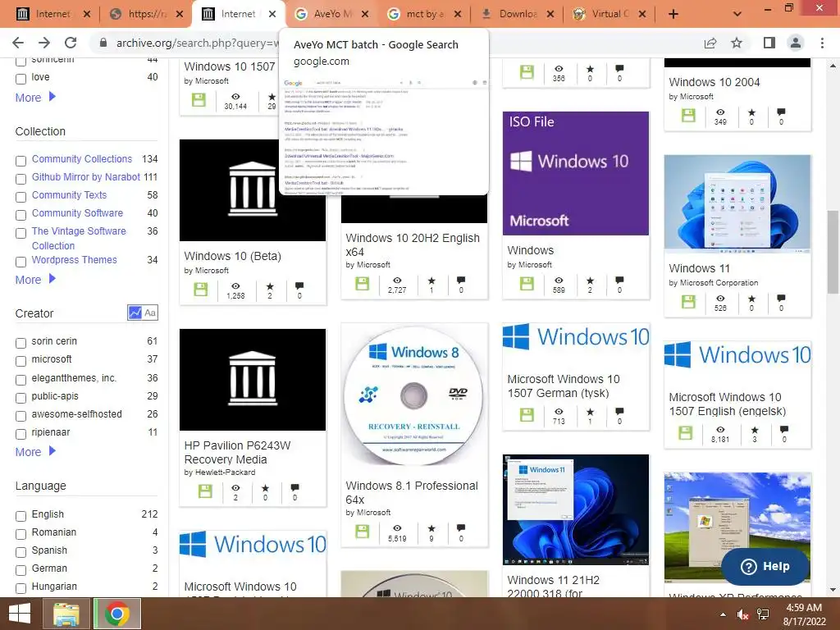The image size is (840, 630).
Task: Open the Chrome three-dot menu
Action: (x=822, y=43)
